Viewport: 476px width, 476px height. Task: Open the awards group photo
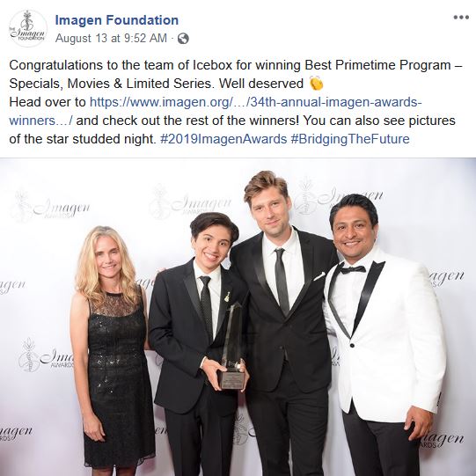coord(238,317)
